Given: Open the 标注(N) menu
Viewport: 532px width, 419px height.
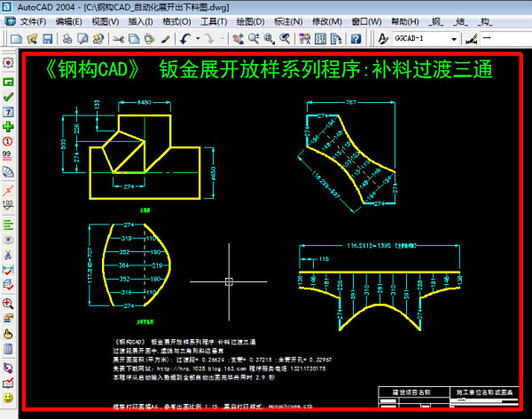Looking at the screenshot, I should pyautogui.click(x=288, y=21).
